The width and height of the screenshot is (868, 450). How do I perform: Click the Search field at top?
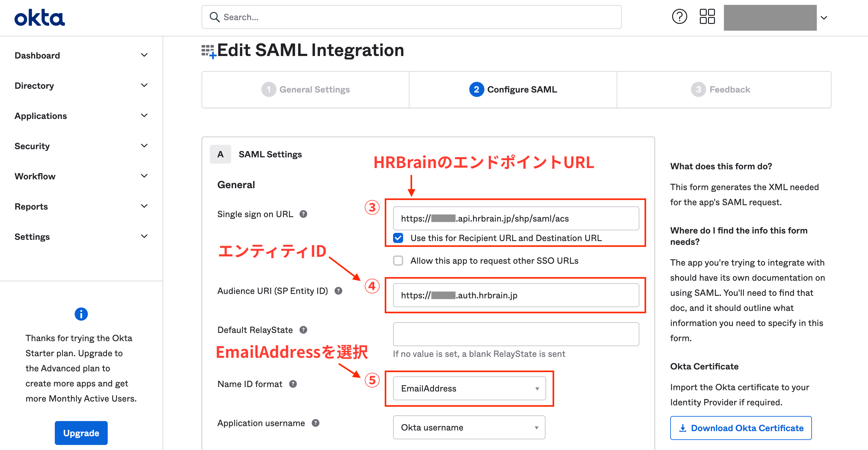tap(411, 17)
